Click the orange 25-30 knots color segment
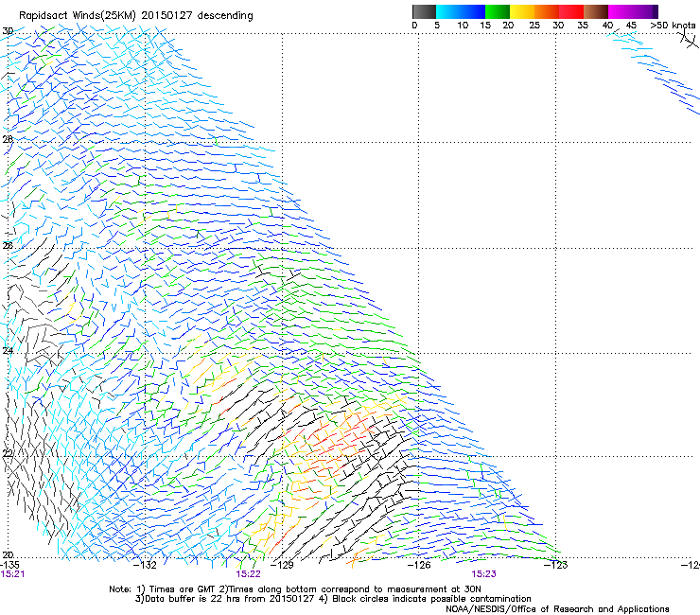Viewport: 700px width, 615px height. 547,11
